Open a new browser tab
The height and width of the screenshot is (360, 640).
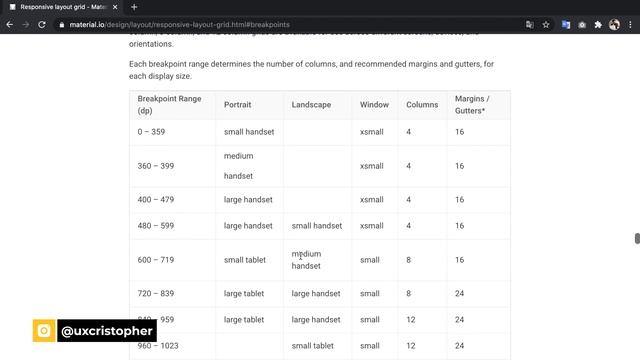(x=134, y=7)
